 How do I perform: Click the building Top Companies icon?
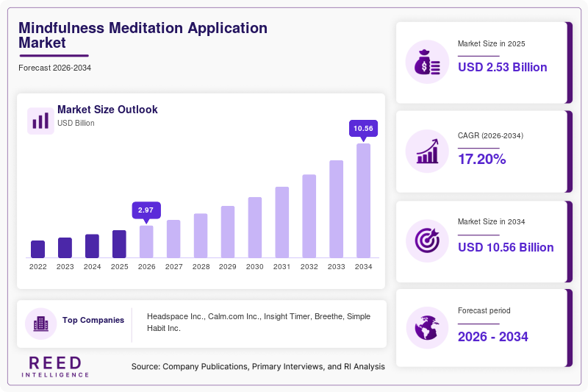pyautogui.click(x=41, y=324)
